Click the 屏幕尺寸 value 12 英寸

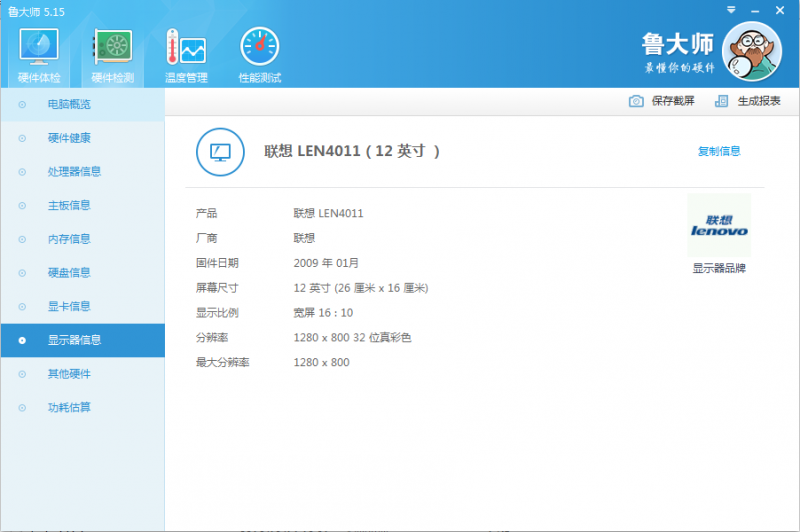coord(361,288)
